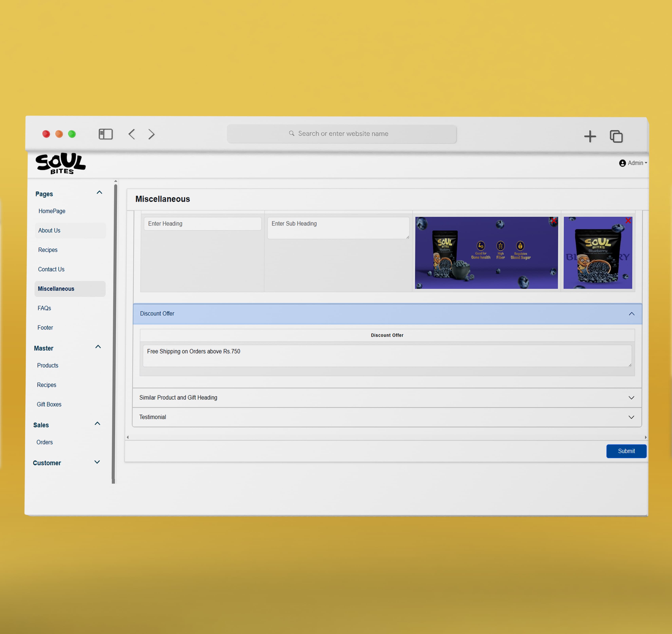Expand Similar Product and Gift Heading
Image resolution: width=672 pixels, height=634 pixels.
coord(387,398)
